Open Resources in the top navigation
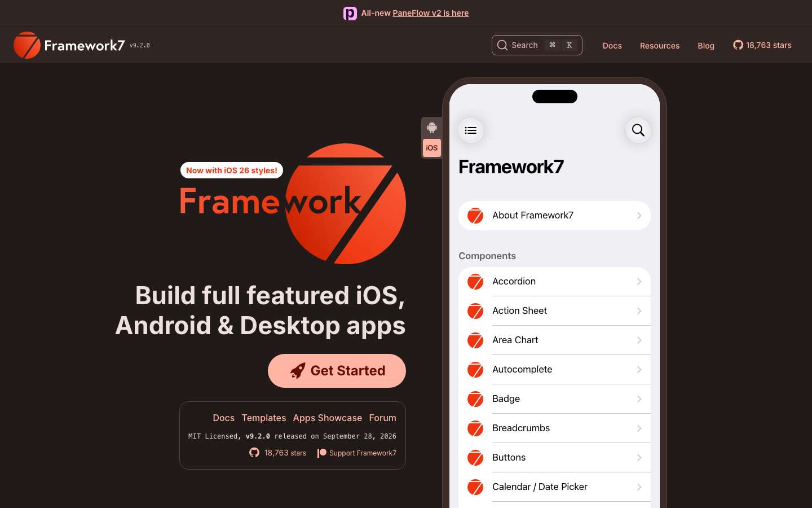This screenshot has width=812, height=508. tap(660, 46)
